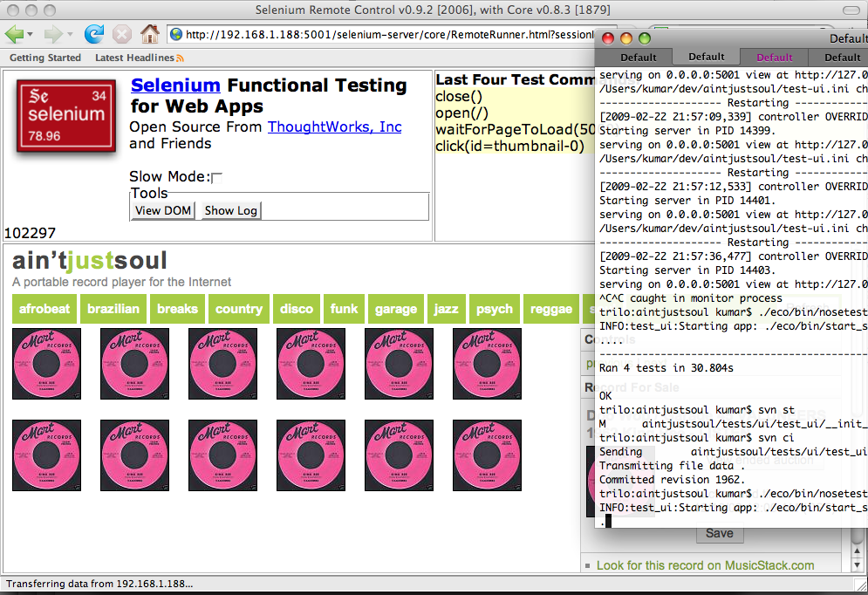The image size is (868, 595).
Task: Open Look for this record on MusicStack.com
Action: click(x=705, y=565)
